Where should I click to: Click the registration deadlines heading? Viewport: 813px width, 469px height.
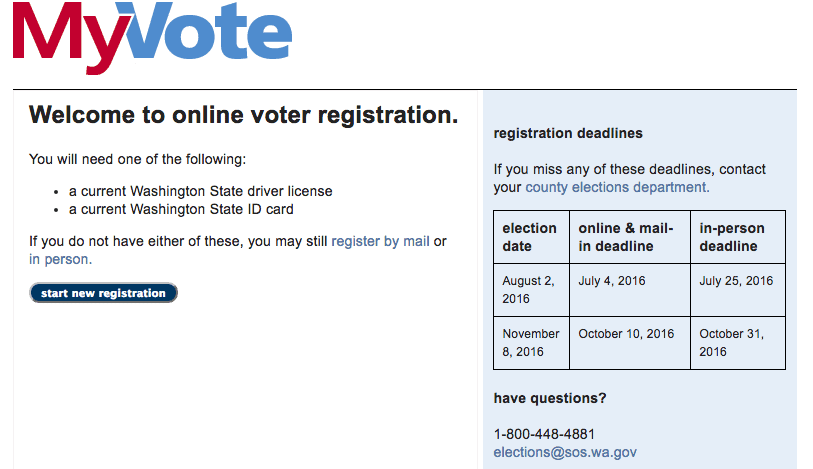point(568,133)
